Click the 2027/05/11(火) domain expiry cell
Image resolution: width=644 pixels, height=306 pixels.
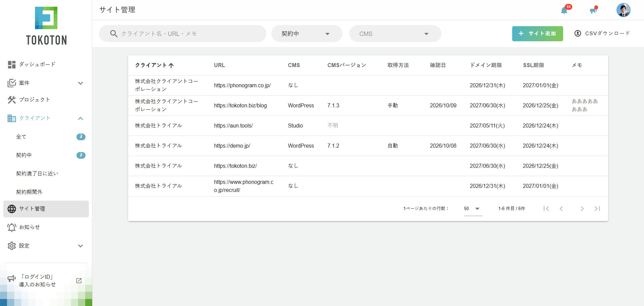[487, 126]
